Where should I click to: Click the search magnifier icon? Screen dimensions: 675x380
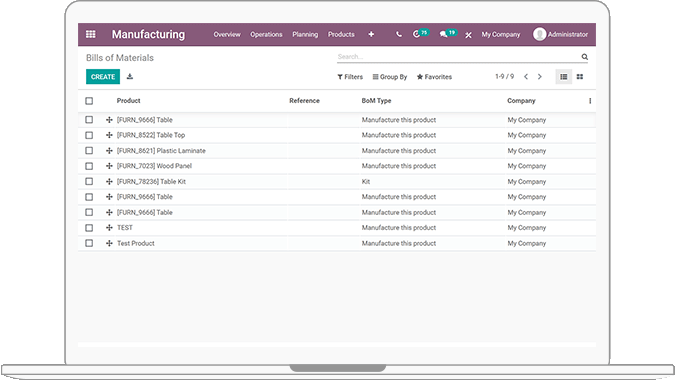[585, 56]
